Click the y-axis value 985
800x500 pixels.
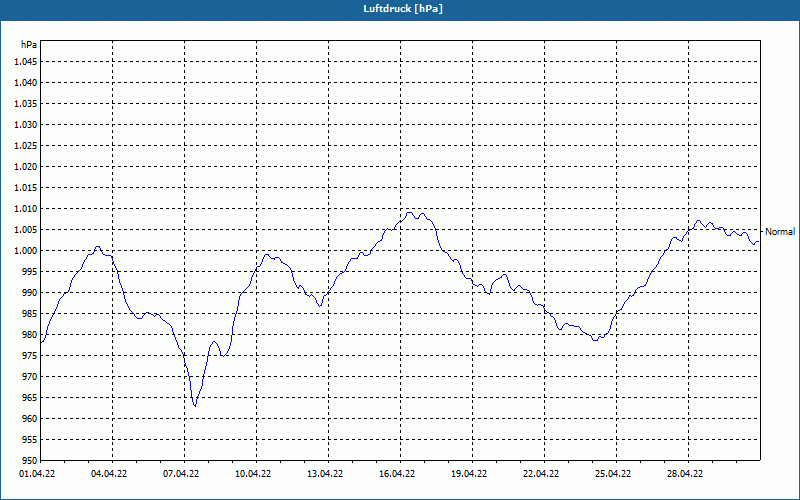click(30, 313)
